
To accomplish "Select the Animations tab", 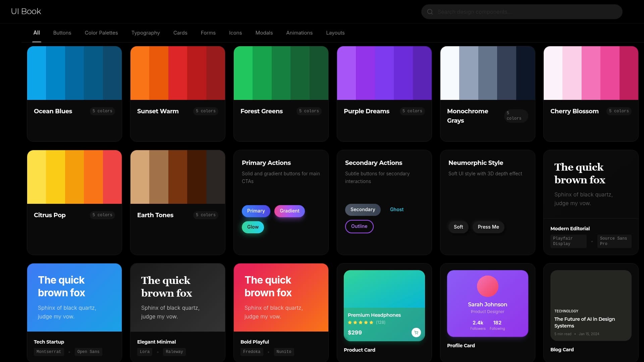I will pos(299,33).
